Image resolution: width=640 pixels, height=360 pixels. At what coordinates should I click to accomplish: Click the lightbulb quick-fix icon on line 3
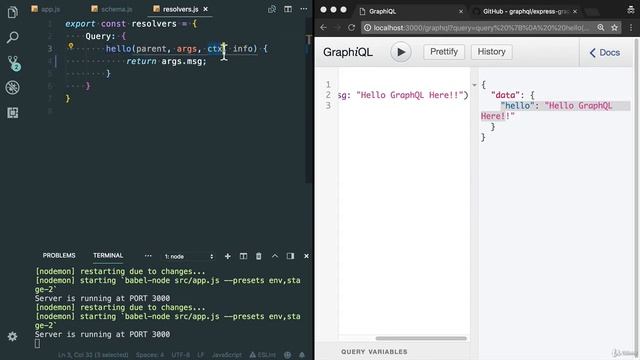[71, 46]
